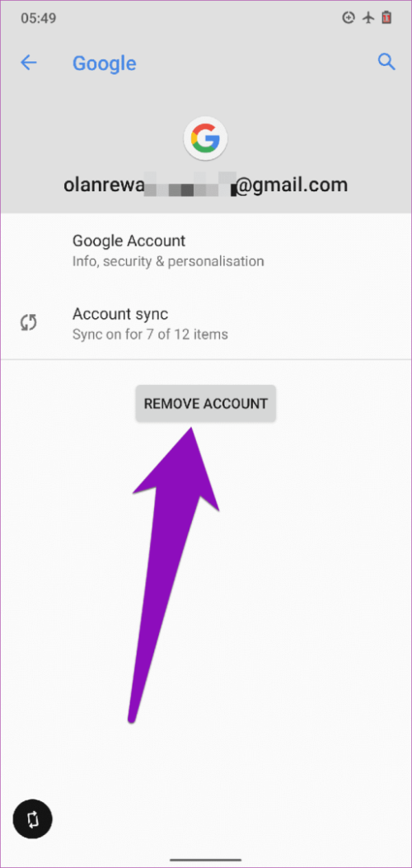Tap the bottom navigation home pill
This screenshot has width=412, height=868.
point(206,861)
